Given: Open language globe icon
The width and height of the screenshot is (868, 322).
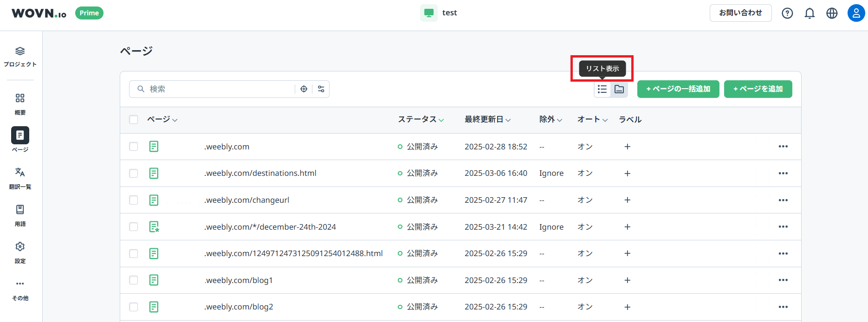Looking at the screenshot, I should click(x=832, y=13).
